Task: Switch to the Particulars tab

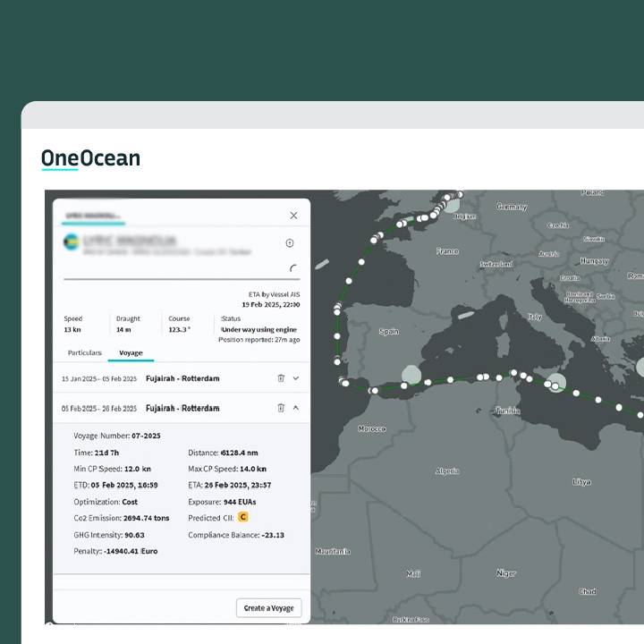Action: [x=85, y=352]
